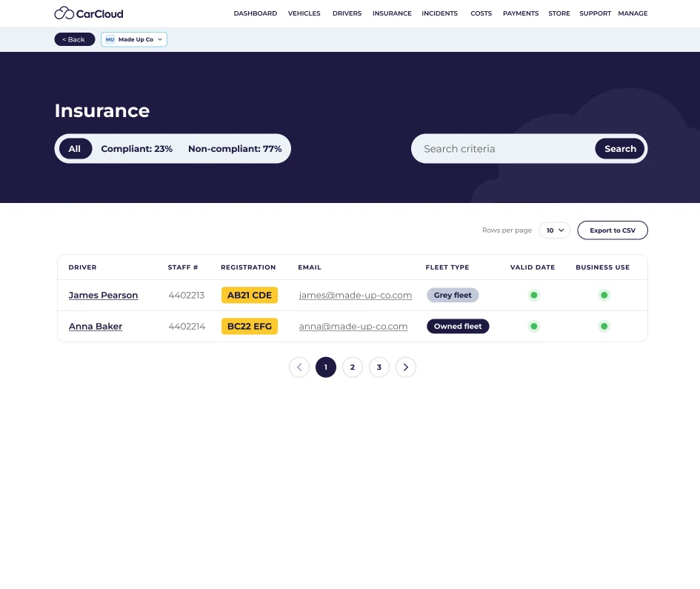
Task: Click the Email column header
Action: pos(310,267)
